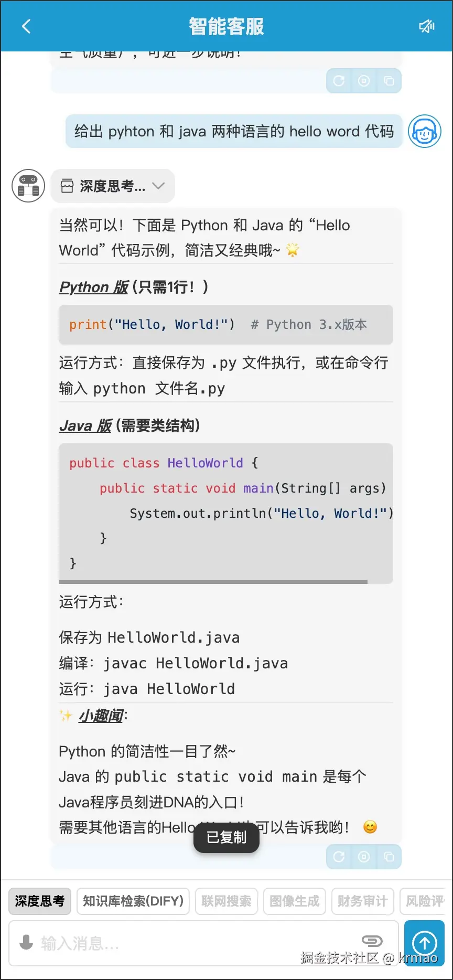This screenshot has width=453, height=980.
Task: Tap the back arrow to leave chat
Action: (26, 26)
